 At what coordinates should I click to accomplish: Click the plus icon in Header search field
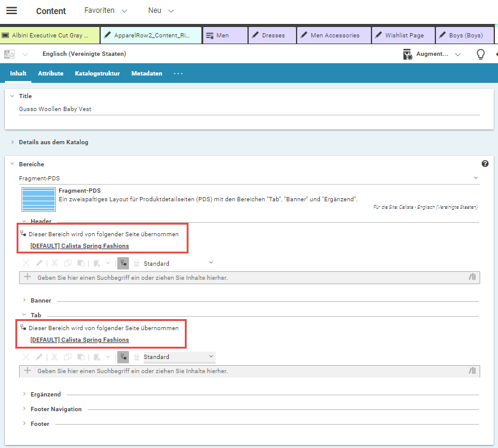(27, 277)
